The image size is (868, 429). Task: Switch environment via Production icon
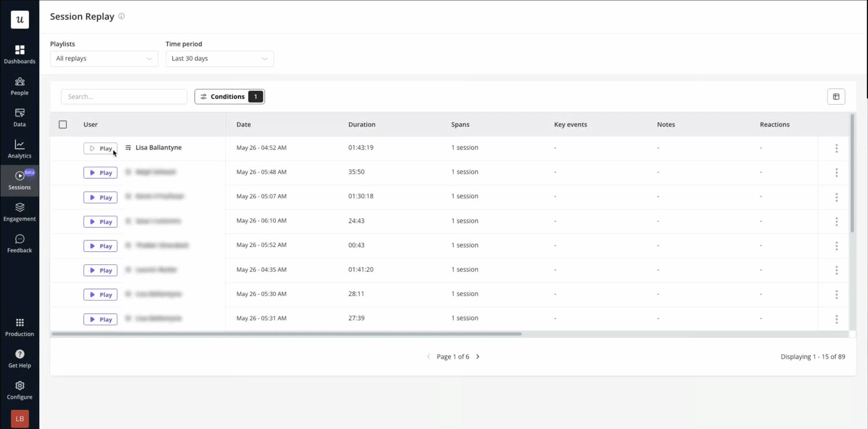20,327
